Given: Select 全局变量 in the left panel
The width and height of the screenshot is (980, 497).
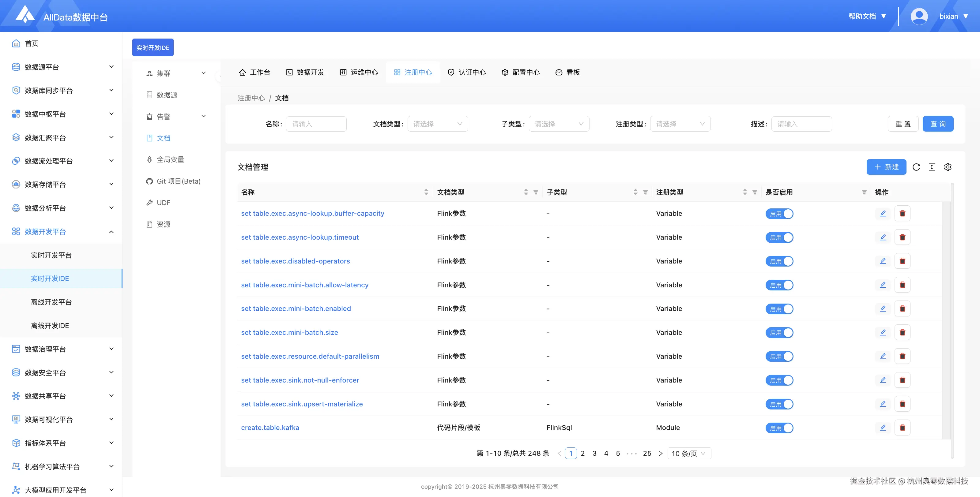Looking at the screenshot, I should pyautogui.click(x=171, y=159).
